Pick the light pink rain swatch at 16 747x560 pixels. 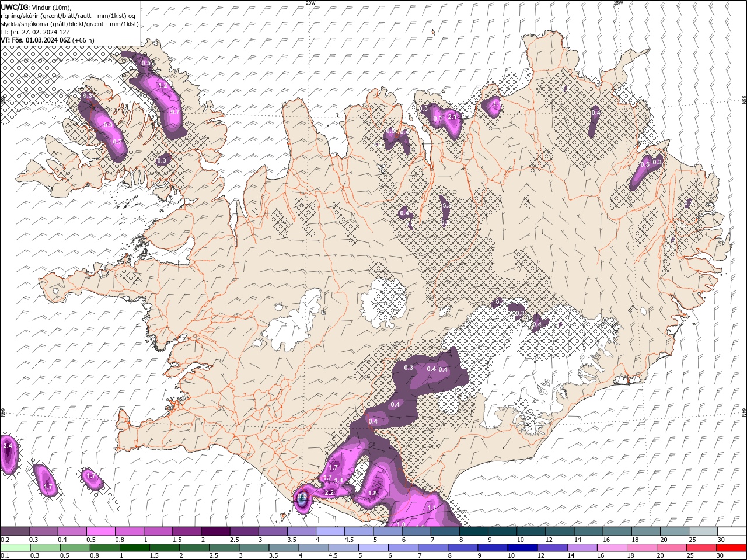612,548
